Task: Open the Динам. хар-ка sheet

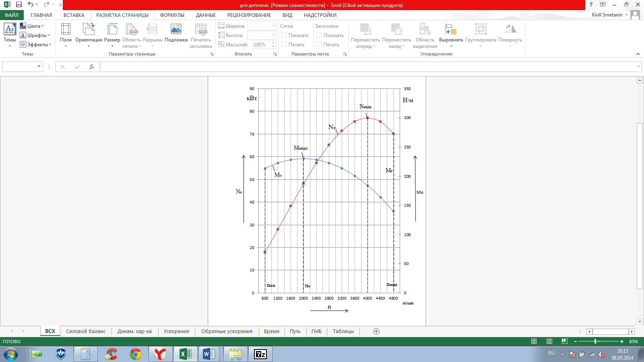Action: [x=134, y=331]
